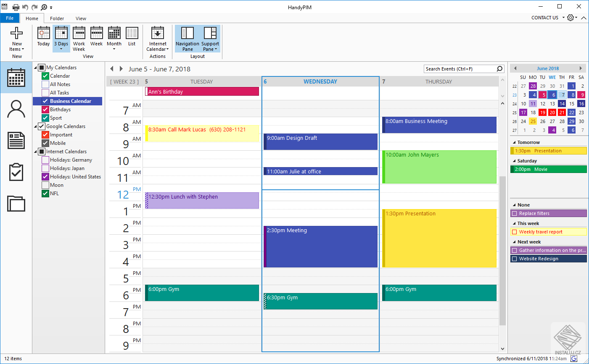The width and height of the screenshot is (589, 364).
Task: Click the Search Events field
Action: (x=460, y=69)
